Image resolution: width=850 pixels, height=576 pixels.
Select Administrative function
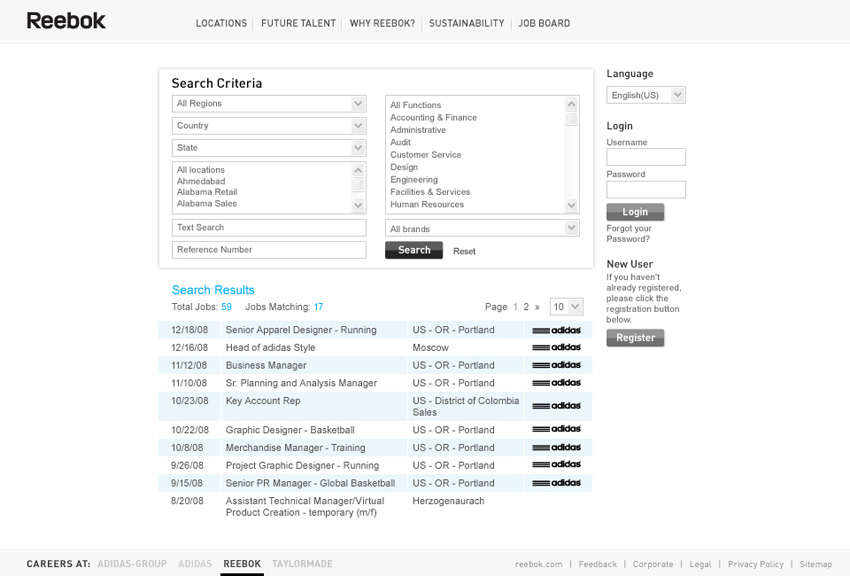pos(418,130)
